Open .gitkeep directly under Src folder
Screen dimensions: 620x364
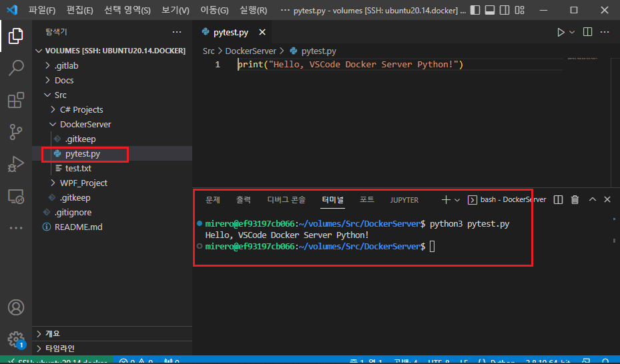coord(112,197)
